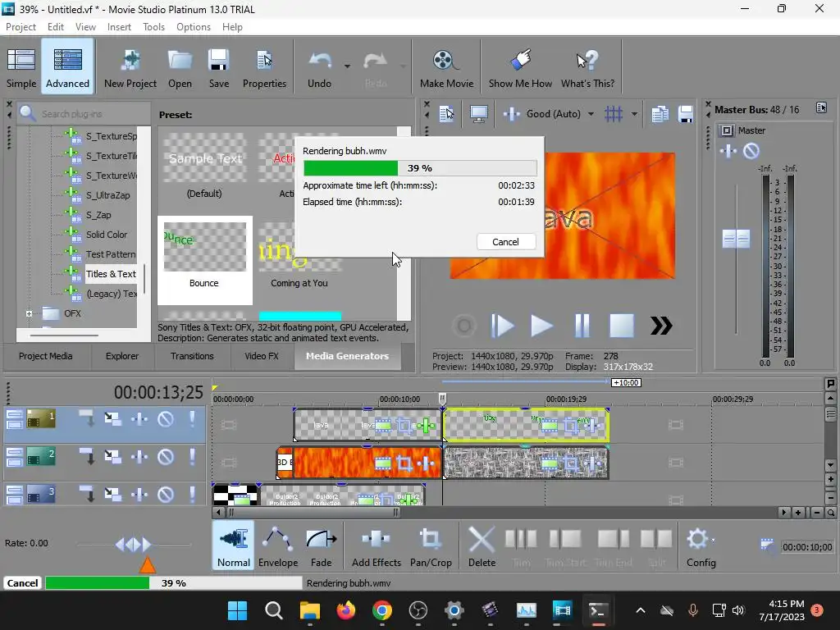
Task: Open Chrome from the Windows taskbar
Action: pos(382,610)
